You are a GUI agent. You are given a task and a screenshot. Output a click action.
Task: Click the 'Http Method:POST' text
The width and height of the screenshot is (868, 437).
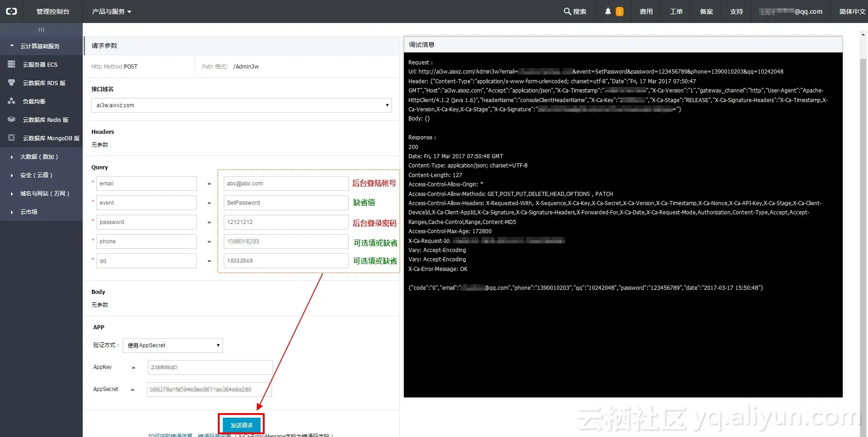pyautogui.click(x=114, y=67)
